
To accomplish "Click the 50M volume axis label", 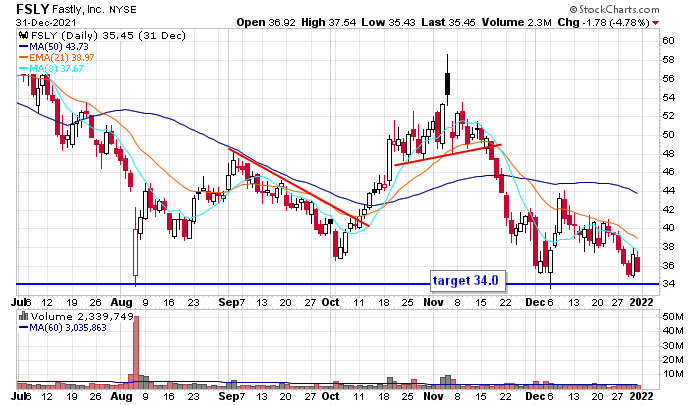I will pyautogui.click(x=673, y=317).
